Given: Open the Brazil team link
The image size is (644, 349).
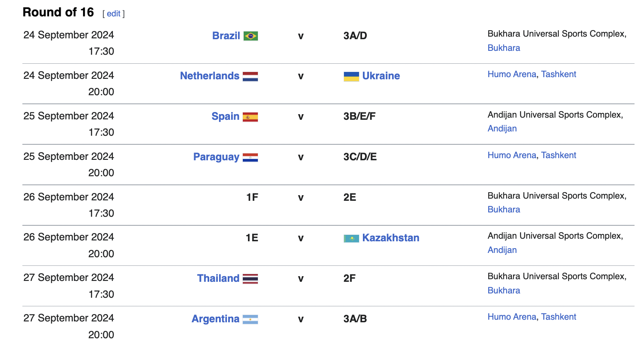Looking at the screenshot, I should tap(226, 36).
